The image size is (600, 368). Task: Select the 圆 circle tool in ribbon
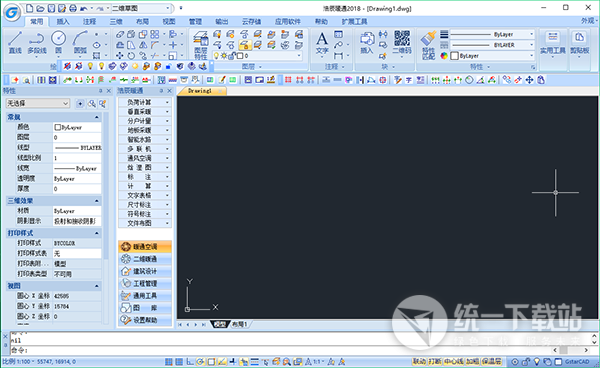pos(58,43)
